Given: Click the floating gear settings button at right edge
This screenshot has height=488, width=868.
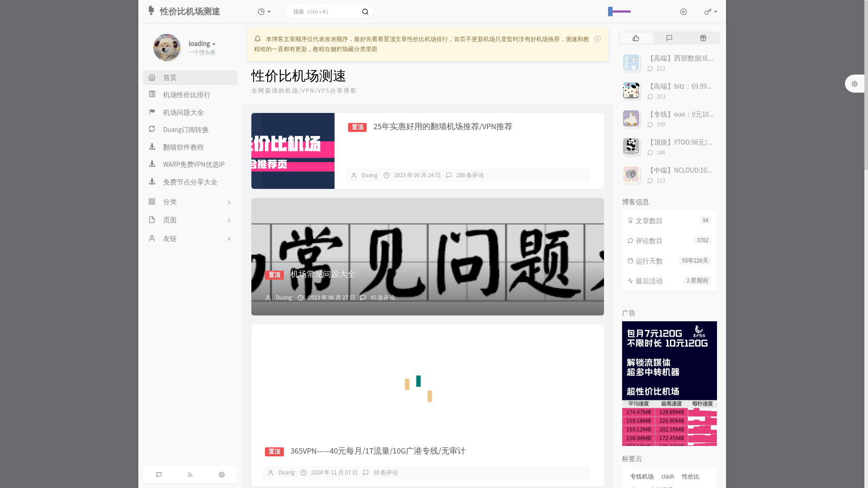Looking at the screenshot, I should (x=854, y=84).
